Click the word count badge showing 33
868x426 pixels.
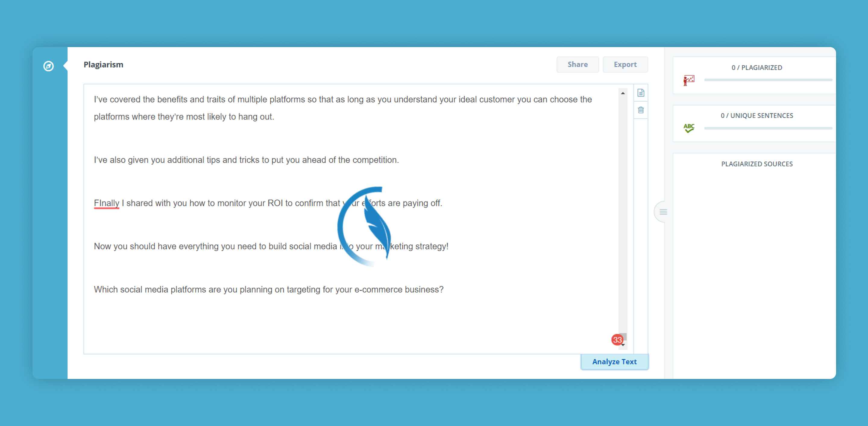click(x=616, y=340)
